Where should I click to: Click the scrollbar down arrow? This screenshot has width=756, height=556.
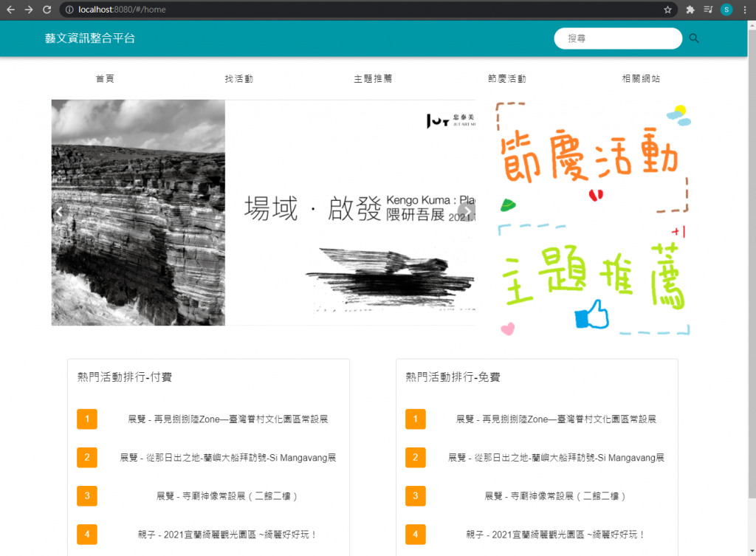click(752, 551)
